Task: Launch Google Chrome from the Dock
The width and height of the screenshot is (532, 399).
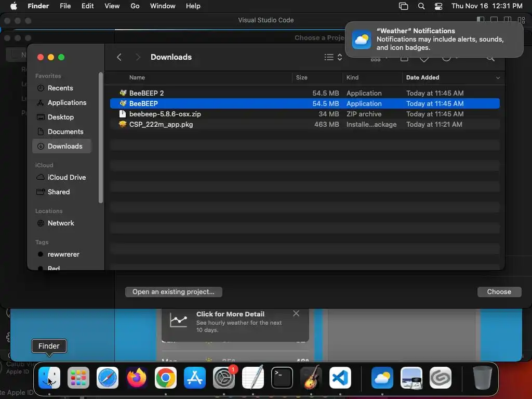Action: pos(166,378)
